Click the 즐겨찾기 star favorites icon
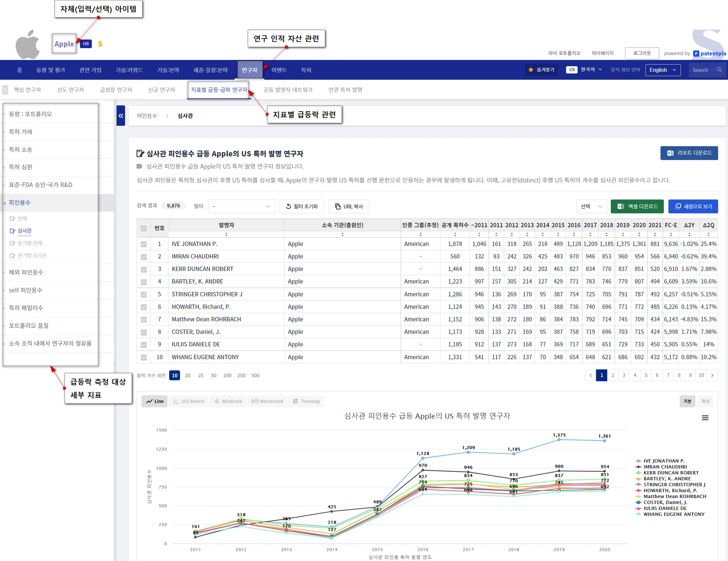Screen dimensions: 728x561 pyautogui.click(x=531, y=70)
